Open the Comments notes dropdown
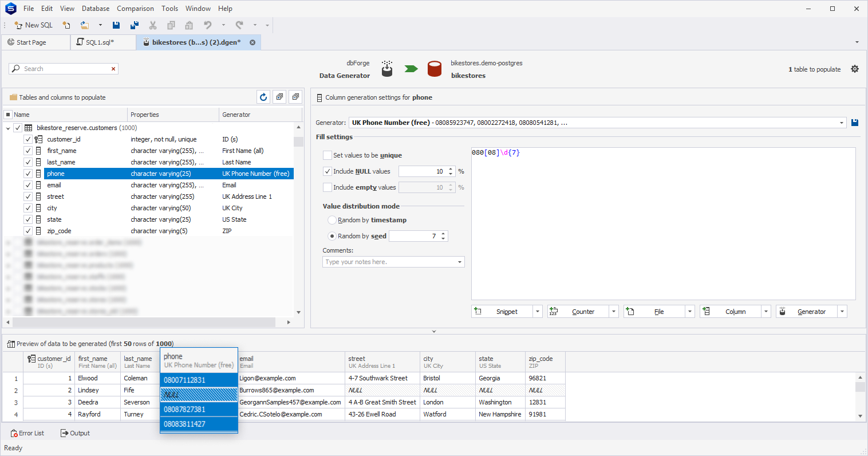Viewport: 868px width, 456px height. (460, 262)
